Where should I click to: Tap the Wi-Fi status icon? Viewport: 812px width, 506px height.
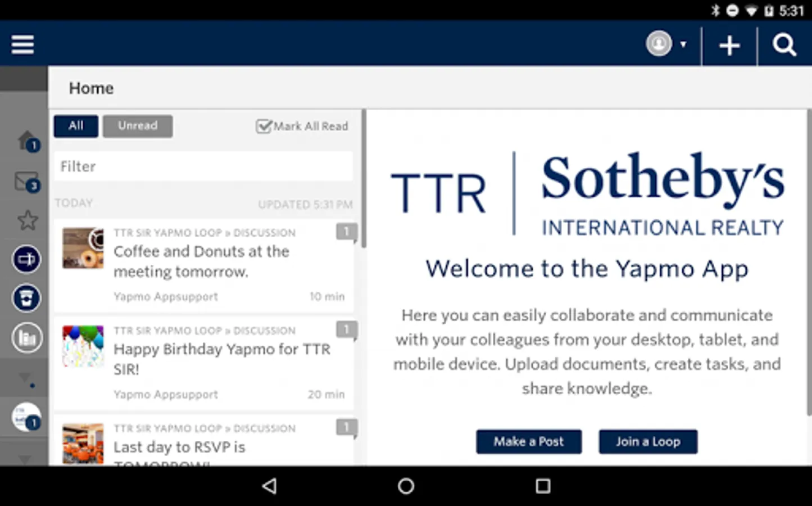(x=751, y=11)
